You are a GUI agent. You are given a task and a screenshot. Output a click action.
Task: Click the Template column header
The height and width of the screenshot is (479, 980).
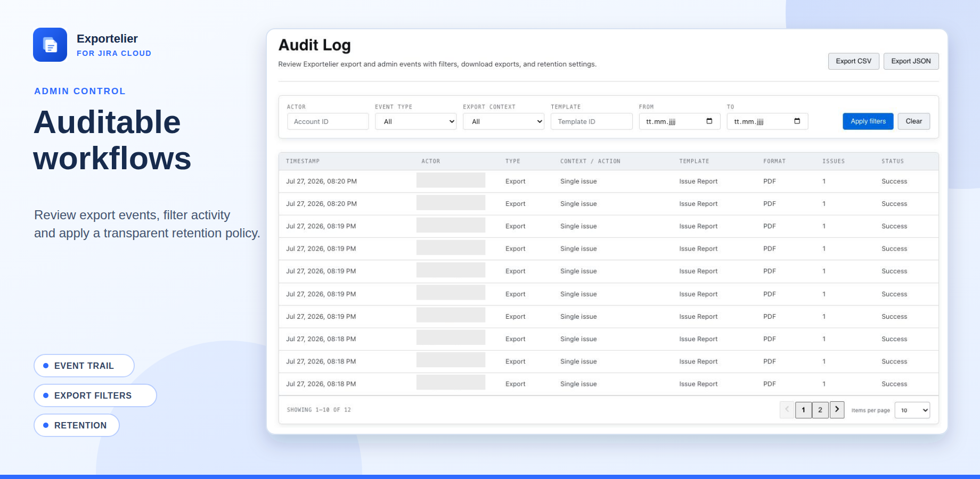tap(694, 161)
